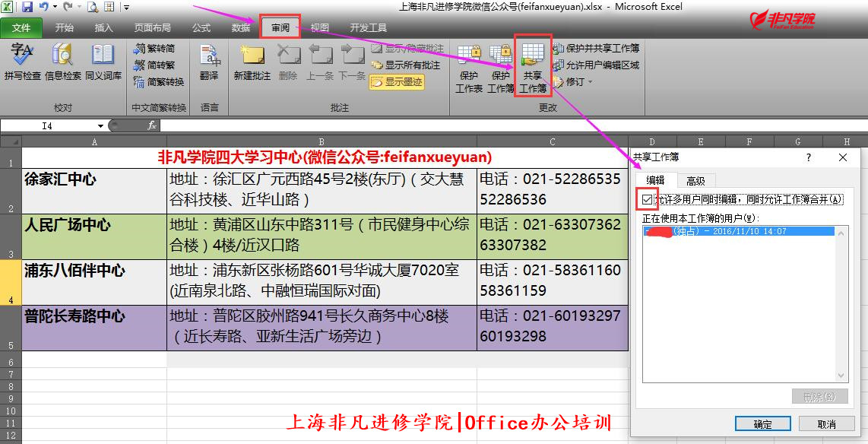Select cell 徐家汇中心
Viewport: 868px width, 444px height.
(94, 191)
